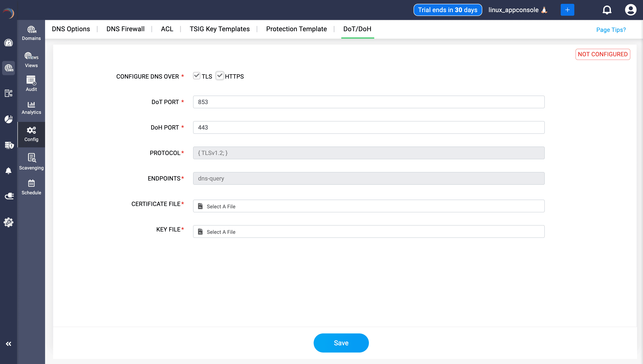This screenshot has height=364, width=643.
Task: Uncheck the TLS checkbox
Action: (x=196, y=76)
